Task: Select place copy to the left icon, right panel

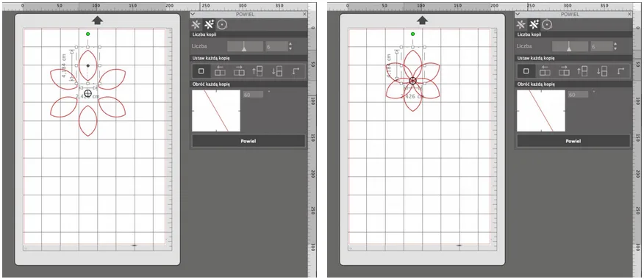Action: tap(545, 71)
